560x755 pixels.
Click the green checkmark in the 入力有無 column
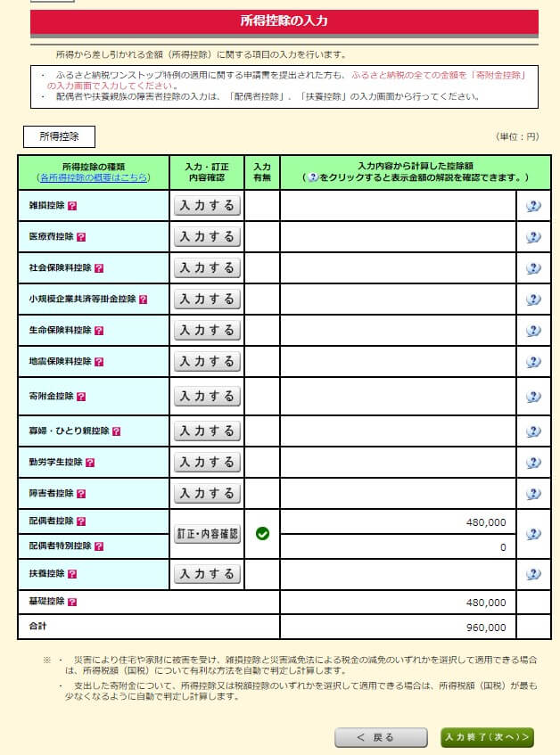click(x=262, y=534)
